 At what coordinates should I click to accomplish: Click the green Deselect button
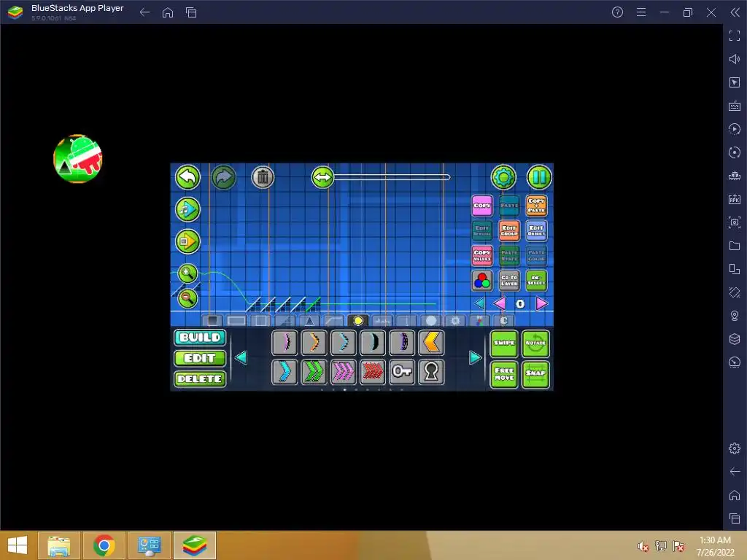point(536,281)
